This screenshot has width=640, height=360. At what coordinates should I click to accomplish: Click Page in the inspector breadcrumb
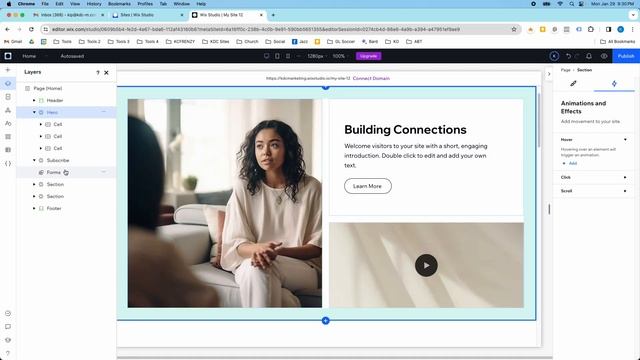565,70
